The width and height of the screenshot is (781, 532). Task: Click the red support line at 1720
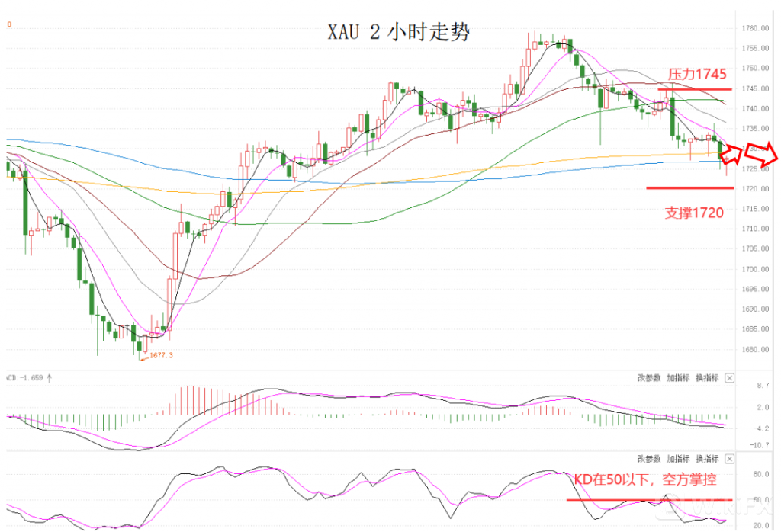(x=689, y=187)
